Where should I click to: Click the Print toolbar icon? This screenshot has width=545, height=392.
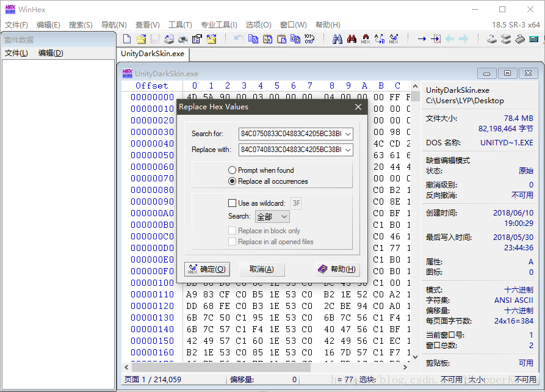[183, 39]
